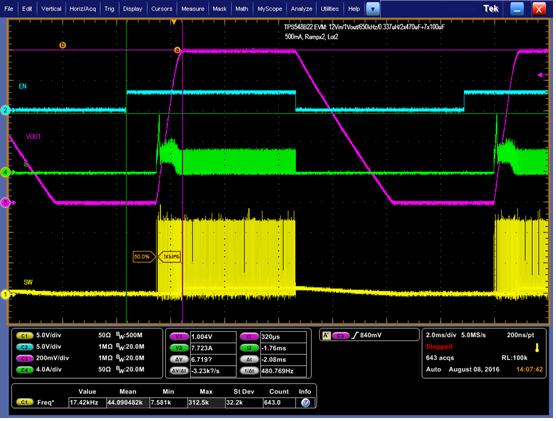Click the EN waveform label
The image size is (556, 421).
coord(23,86)
